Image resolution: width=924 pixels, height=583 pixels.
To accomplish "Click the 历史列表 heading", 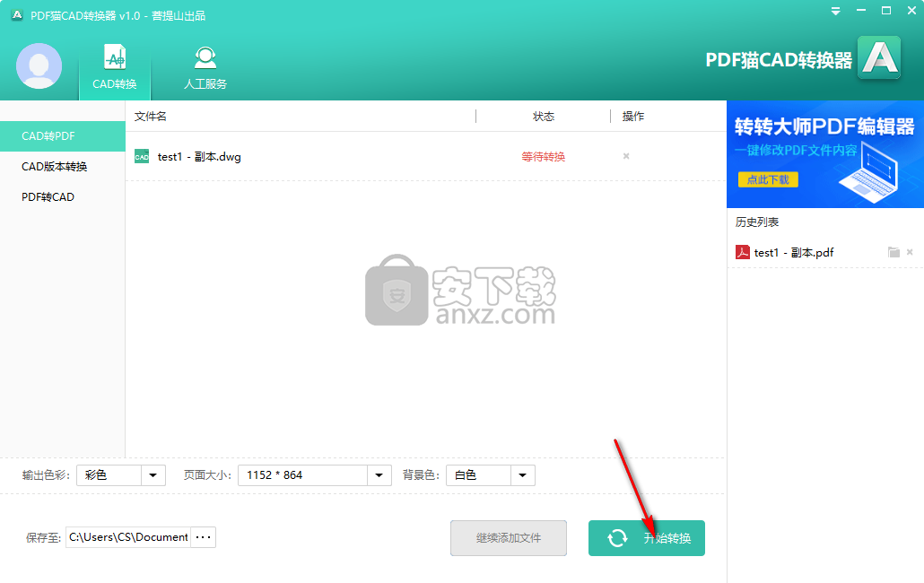I will tap(757, 222).
